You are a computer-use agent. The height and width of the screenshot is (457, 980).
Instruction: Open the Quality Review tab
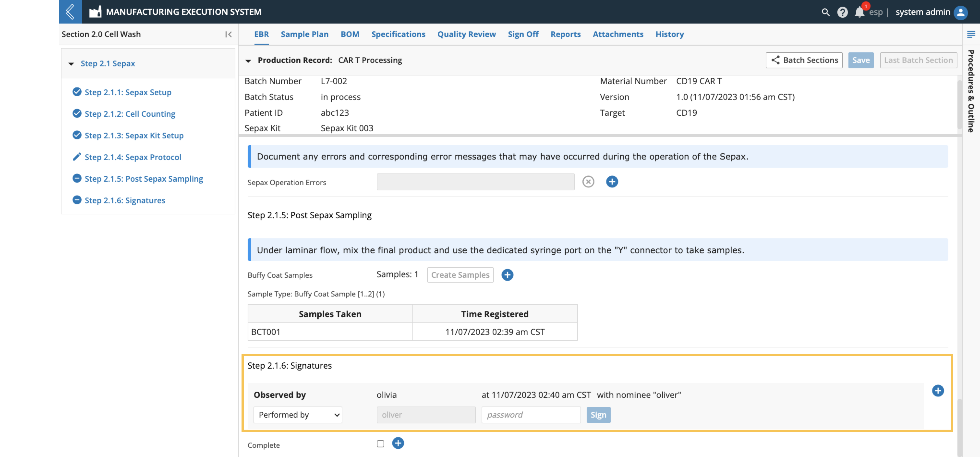point(466,34)
